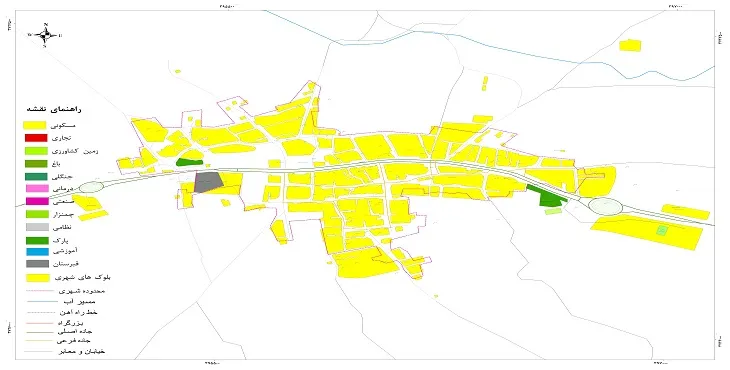Click the آموزشی legend label
730x370 pixels.
(x=65, y=251)
